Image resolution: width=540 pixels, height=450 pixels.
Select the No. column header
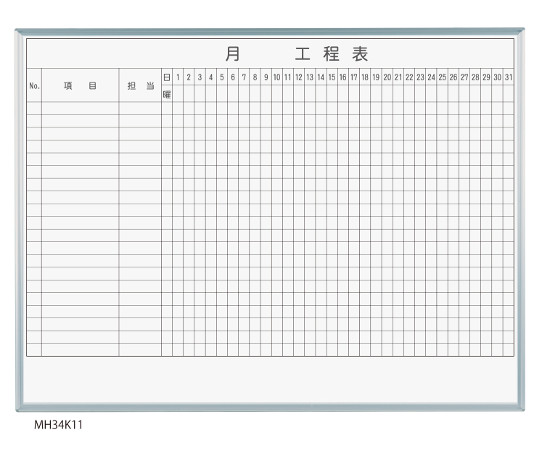click(x=34, y=86)
